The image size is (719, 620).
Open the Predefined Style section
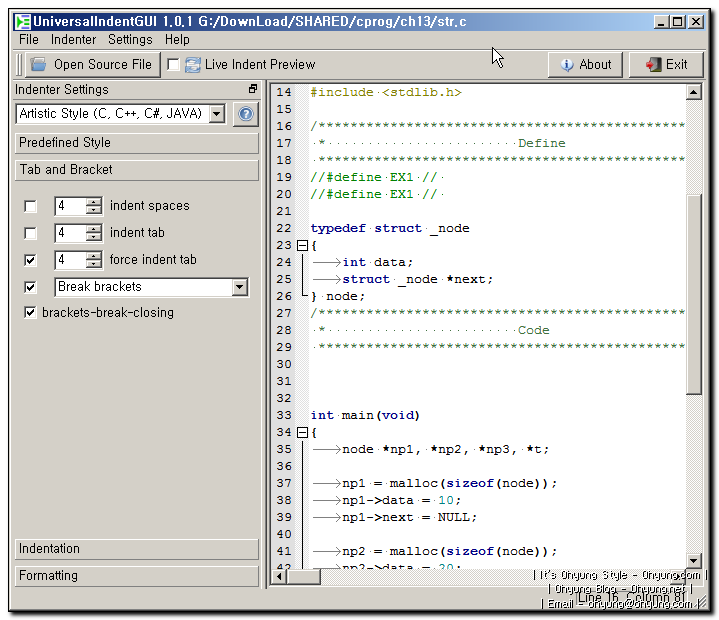point(137,143)
